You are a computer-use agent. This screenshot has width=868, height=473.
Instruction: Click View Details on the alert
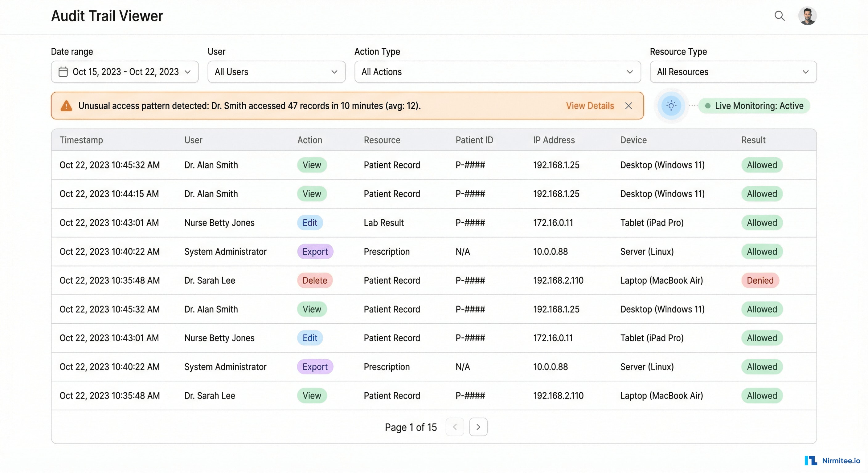coord(590,105)
